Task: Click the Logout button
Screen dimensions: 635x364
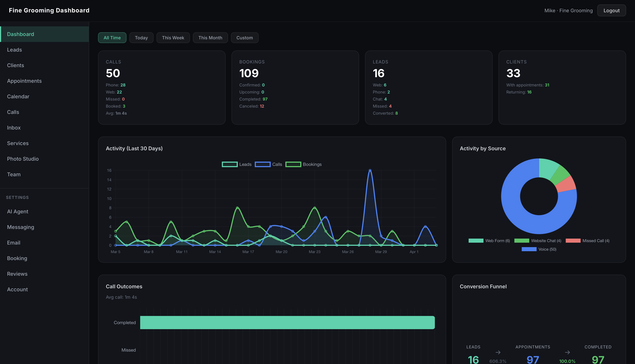Action: pos(611,10)
